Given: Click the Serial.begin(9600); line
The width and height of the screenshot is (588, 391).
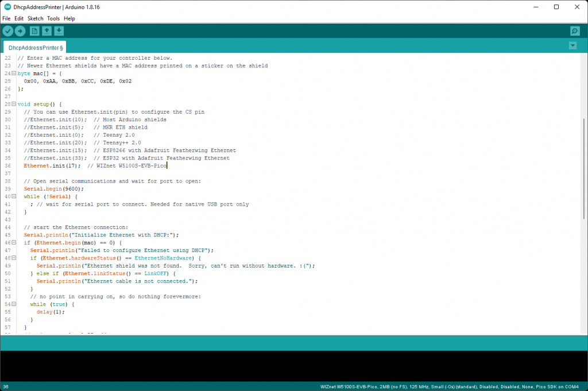Looking at the screenshot, I should [53, 189].
